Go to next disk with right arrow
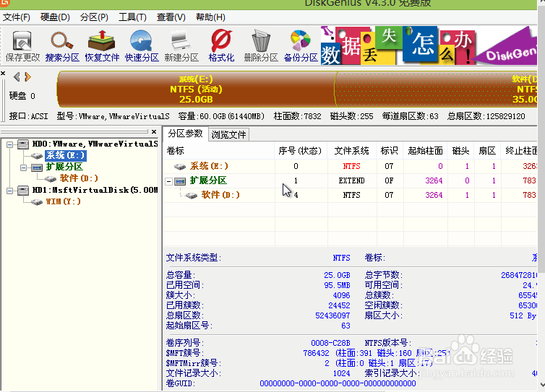545x392 pixels. [27, 77]
